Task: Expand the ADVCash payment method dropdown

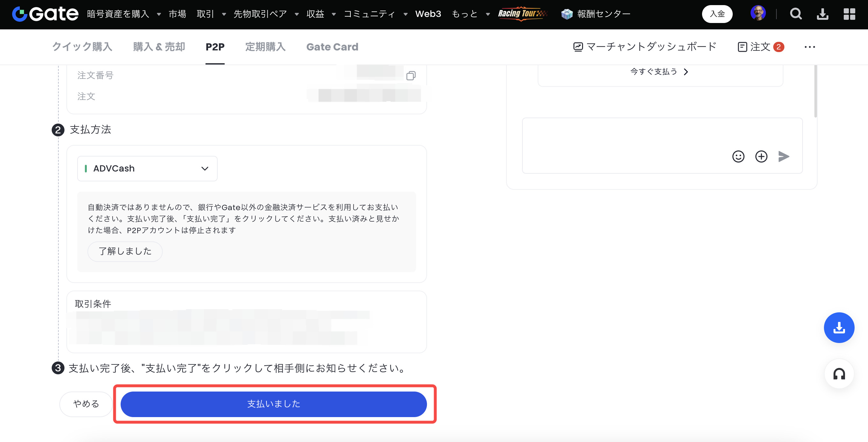Action: point(147,169)
